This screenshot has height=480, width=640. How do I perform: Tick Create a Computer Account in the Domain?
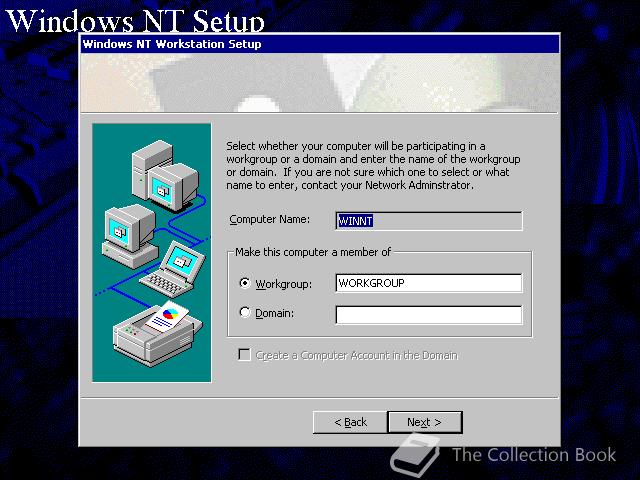244,354
